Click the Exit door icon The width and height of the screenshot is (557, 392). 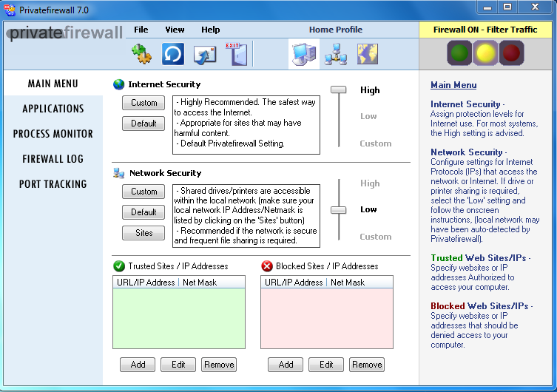coord(237,54)
